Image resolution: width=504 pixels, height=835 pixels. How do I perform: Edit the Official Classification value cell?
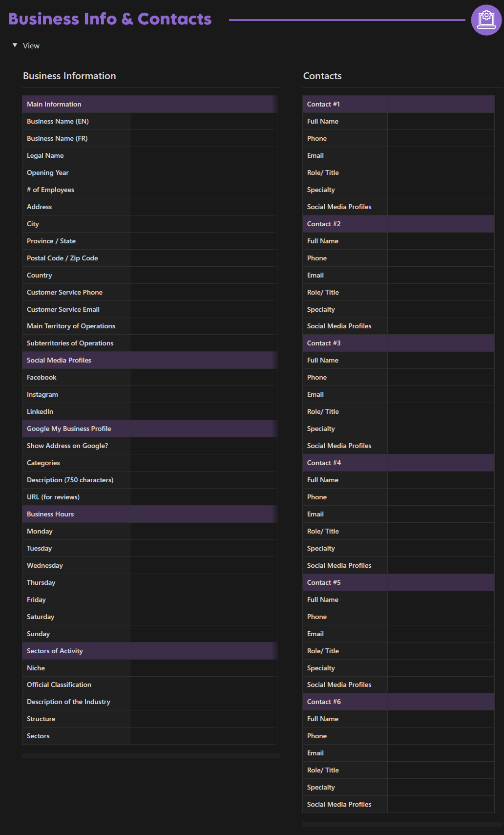point(203,685)
